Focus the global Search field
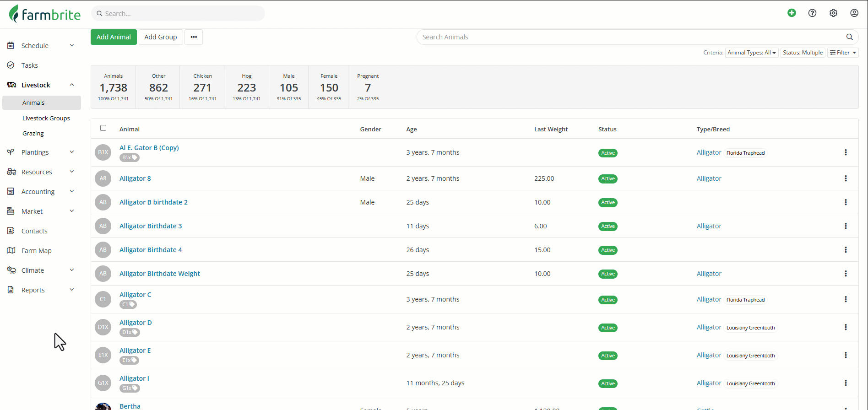The width and height of the screenshot is (868, 410). (x=178, y=13)
